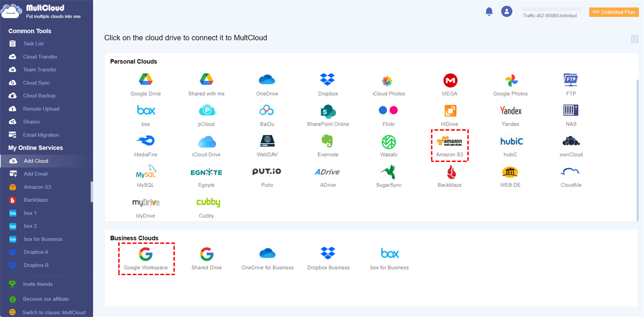This screenshot has height=317, width=644.
Task: Connect SharePoint Online
Action: pos(328,111)
